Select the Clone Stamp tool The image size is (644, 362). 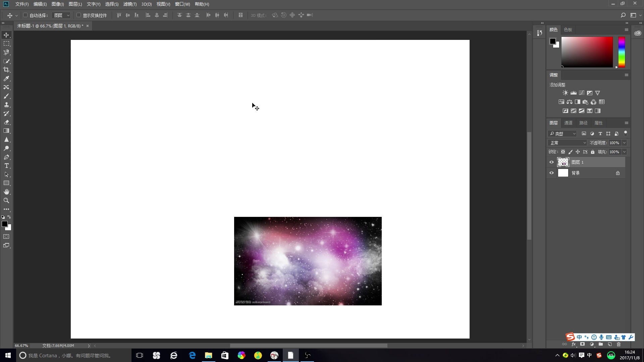[x=6, y=105]
